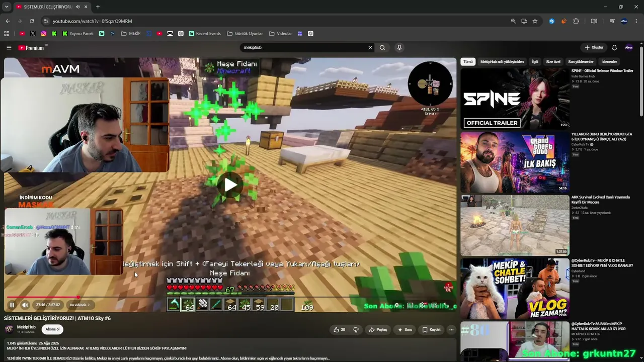
Task: Run search with the magnifier button
Action: click(382, 48)
